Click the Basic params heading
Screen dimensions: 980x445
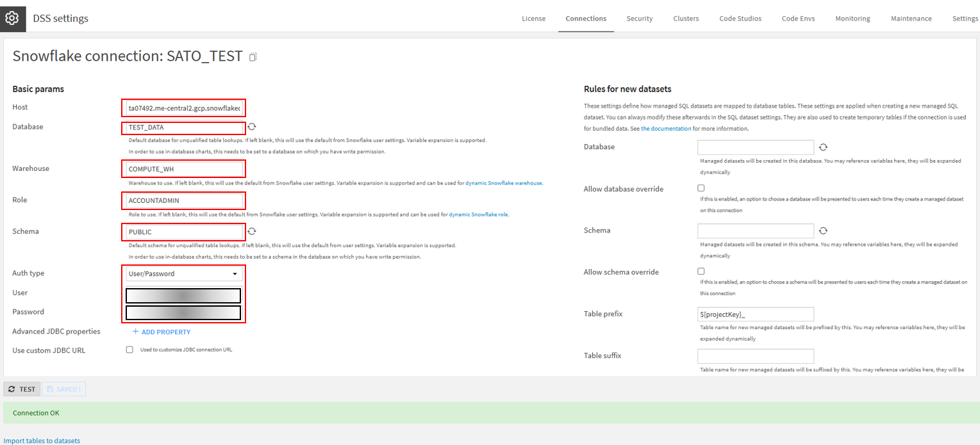click(38, 89)
